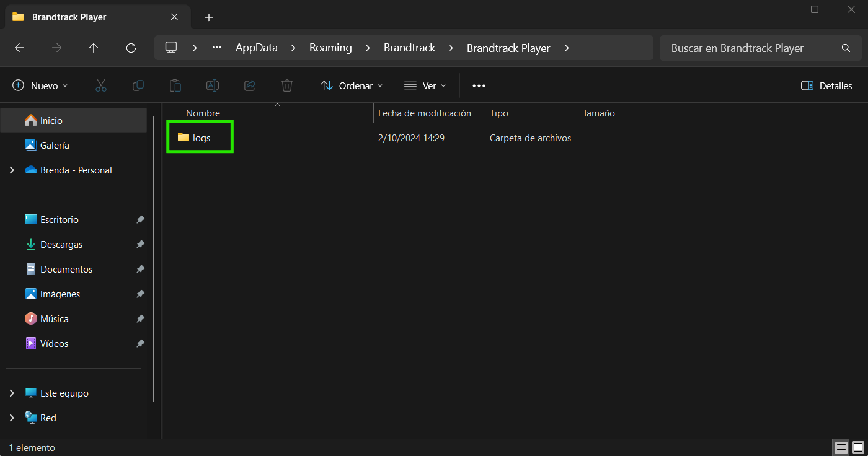Unpin Descargas using its pin icon
The image size is (868, 456).
pyautogui.click(x=141, y=244)
